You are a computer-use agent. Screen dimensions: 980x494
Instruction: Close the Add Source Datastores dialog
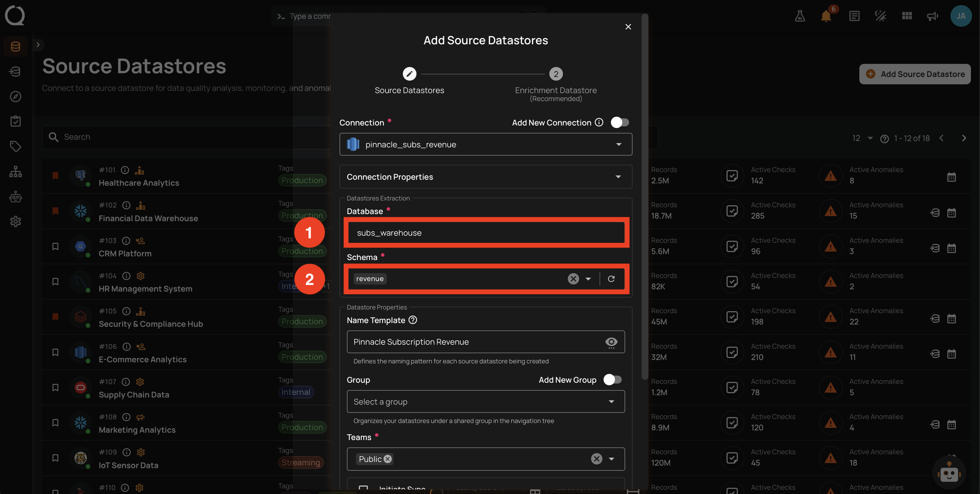pos(628,27)
